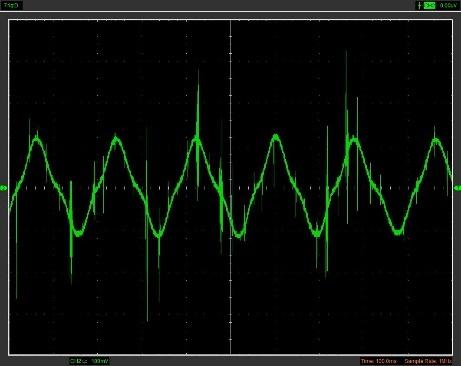
Task: Click the second waveform peak from left
Action: click(116, 139)
